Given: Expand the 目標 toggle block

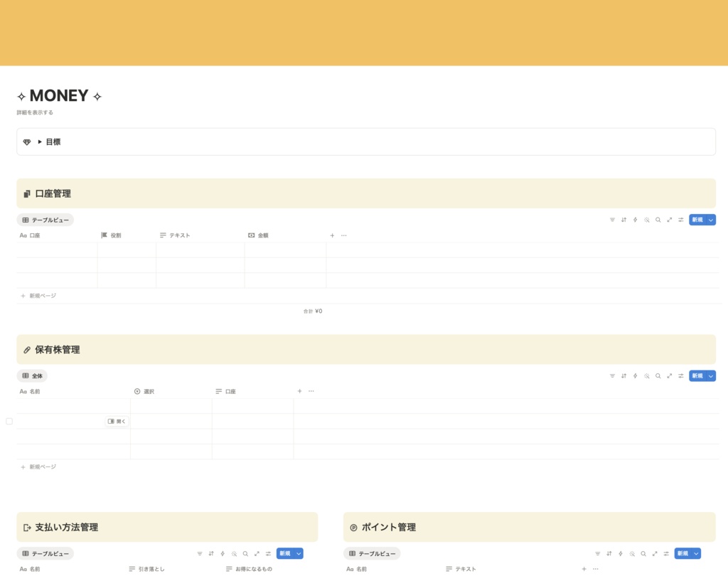Looking at the screenshot, I should pyautogui.click(x=40, y=142).
